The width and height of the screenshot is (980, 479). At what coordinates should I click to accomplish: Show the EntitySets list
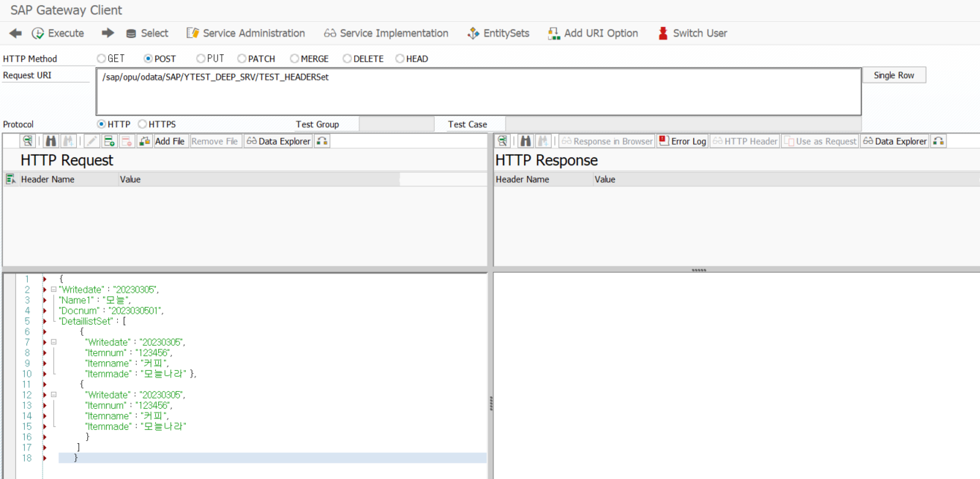498,34
